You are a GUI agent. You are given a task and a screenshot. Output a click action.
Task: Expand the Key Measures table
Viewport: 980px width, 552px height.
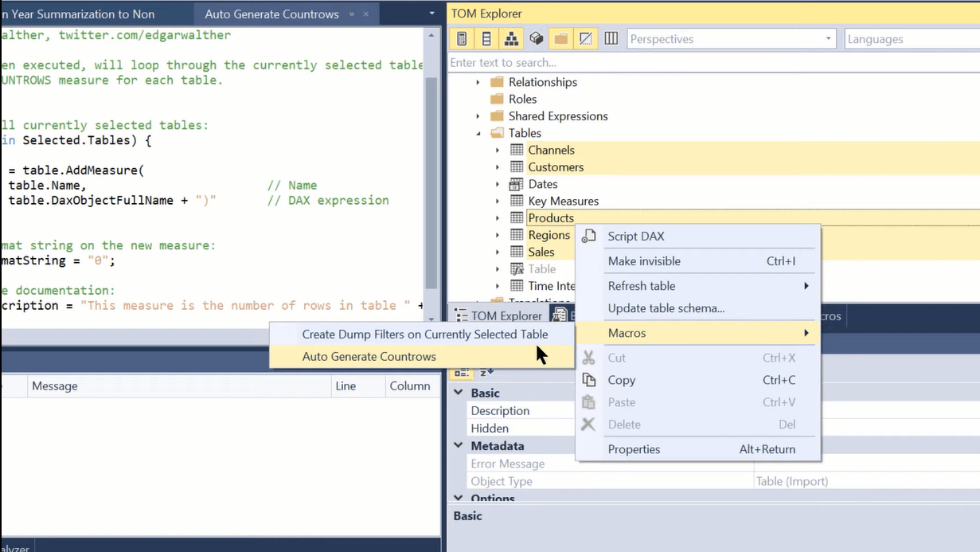(498, 202)
